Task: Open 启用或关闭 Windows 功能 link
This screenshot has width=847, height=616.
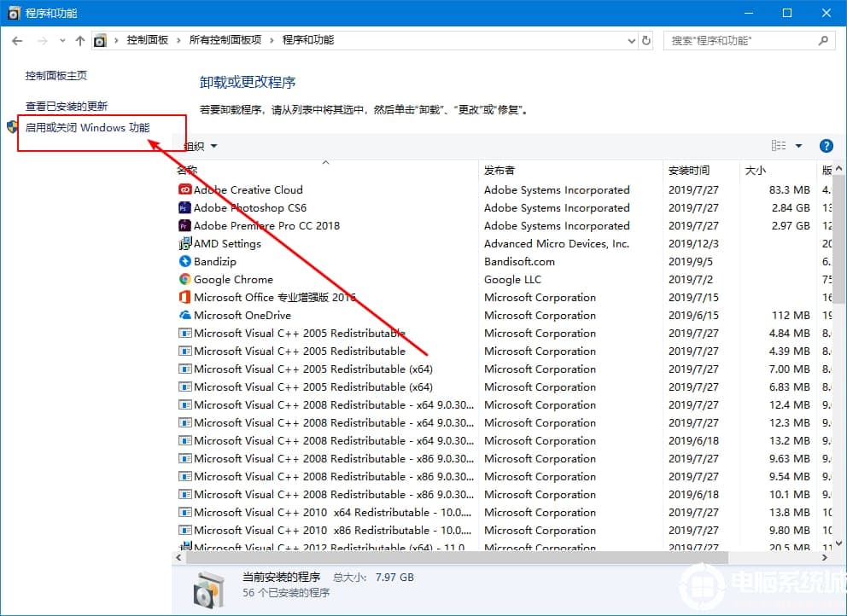Action: point(87,127)
